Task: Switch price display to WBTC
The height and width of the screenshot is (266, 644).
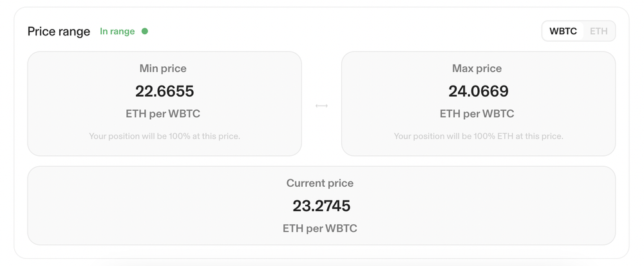Action: [563, 31]
